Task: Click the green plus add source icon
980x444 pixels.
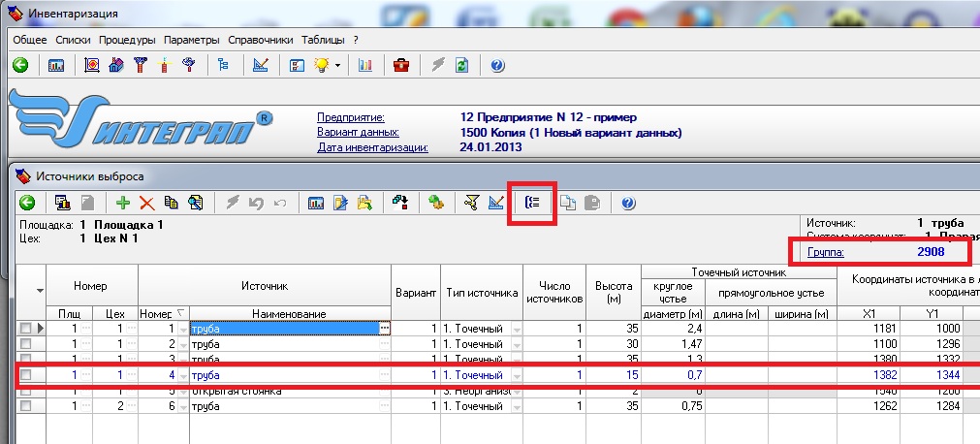Action: [x=123, y=203]
